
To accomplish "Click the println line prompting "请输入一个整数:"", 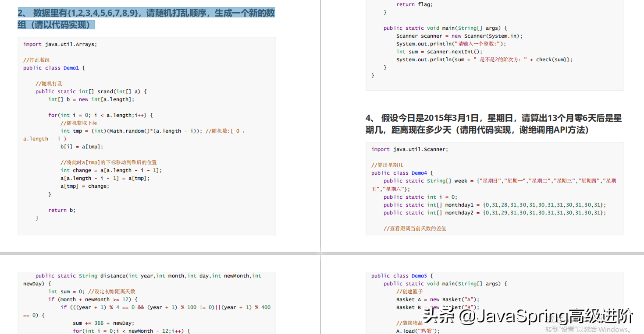I will [451, 44].
